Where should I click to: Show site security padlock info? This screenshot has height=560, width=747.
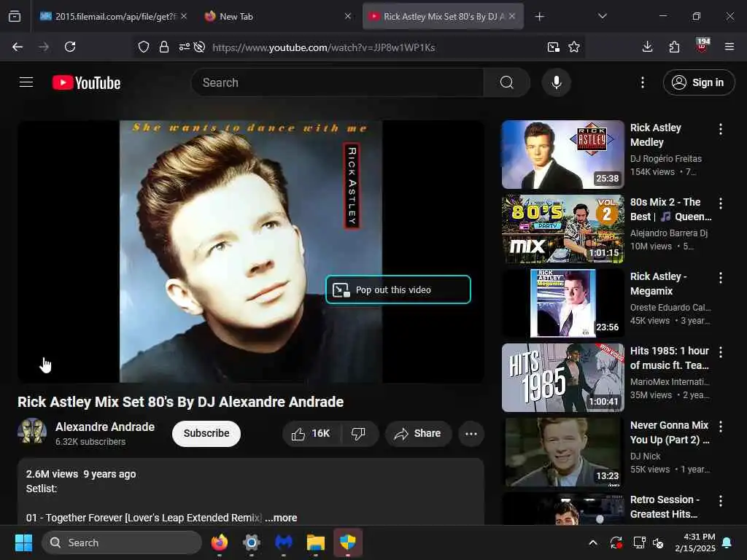pos(164,47)
